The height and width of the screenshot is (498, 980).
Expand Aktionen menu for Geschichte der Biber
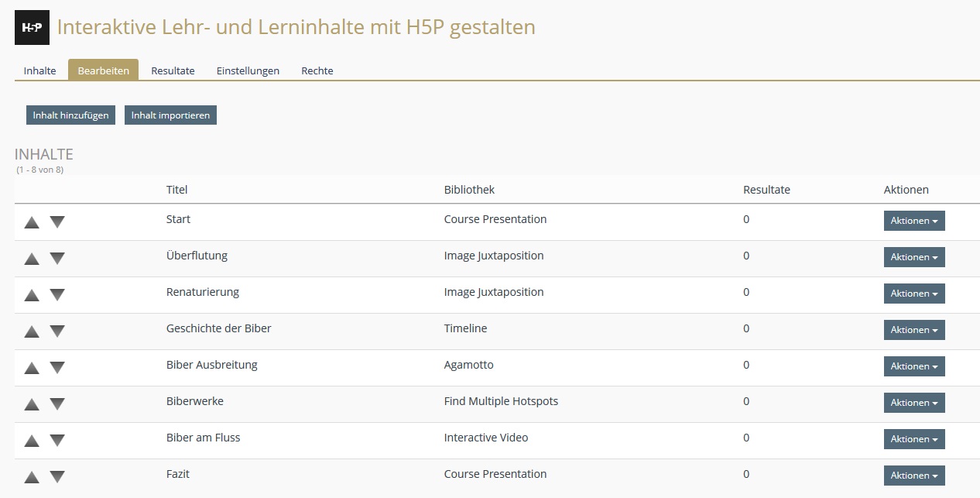[913, 330]
